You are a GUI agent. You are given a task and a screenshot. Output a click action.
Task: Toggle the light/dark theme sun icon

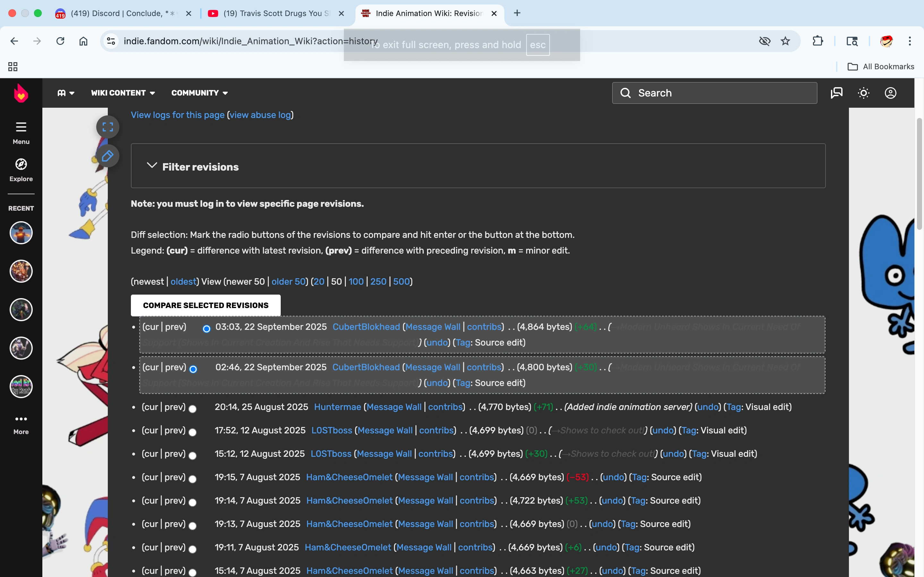click(863, 93)
